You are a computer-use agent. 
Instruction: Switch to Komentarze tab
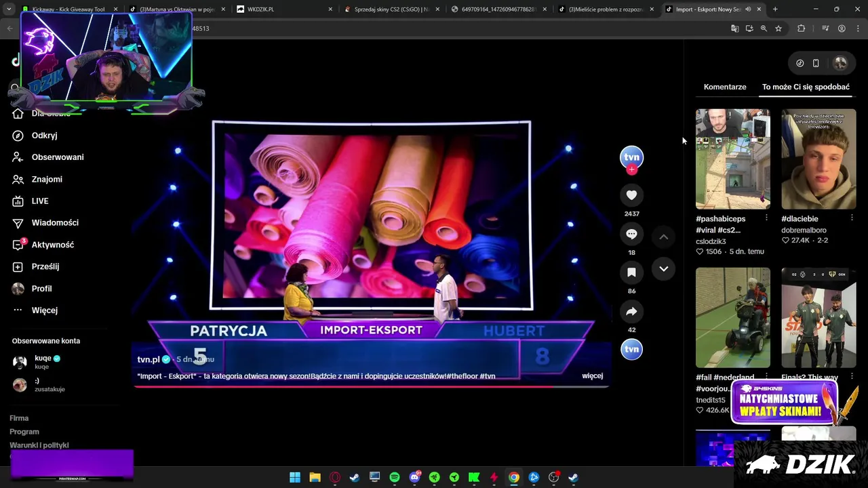725,87
